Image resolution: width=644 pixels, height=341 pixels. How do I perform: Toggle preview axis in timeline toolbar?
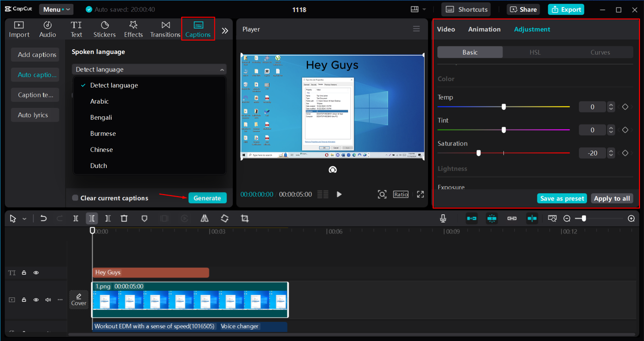point(532,218)
